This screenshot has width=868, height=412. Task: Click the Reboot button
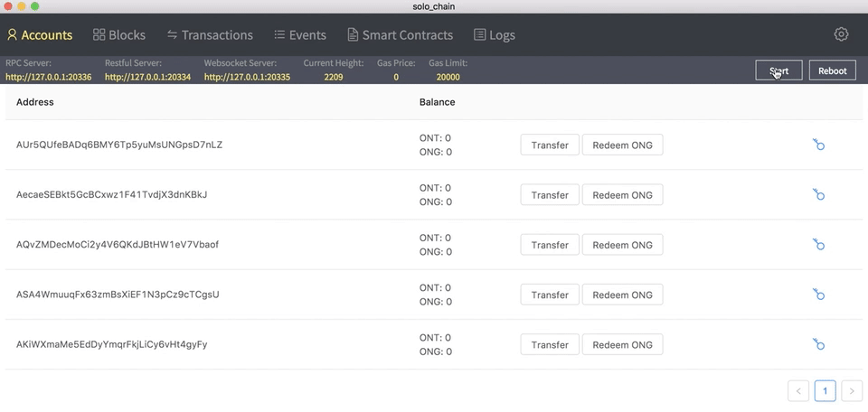coord(833,70)
